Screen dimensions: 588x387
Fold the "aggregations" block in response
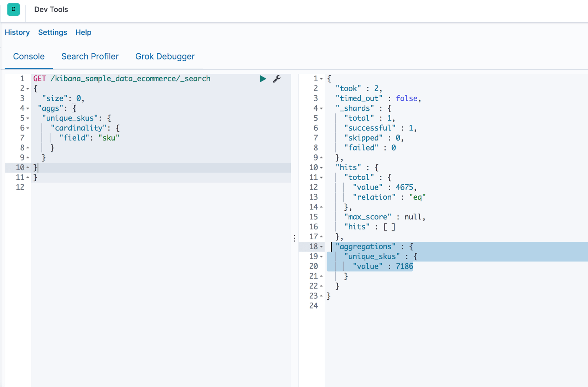point(321,247)
